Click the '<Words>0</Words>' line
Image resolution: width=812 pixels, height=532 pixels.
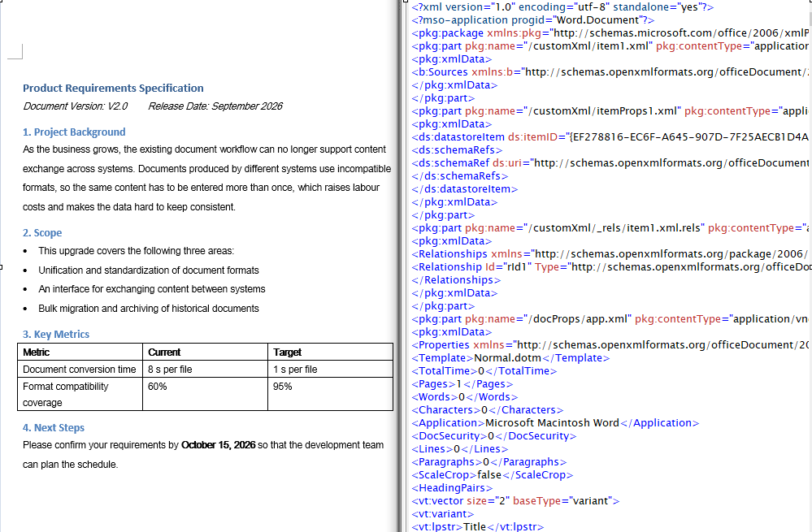464,397
